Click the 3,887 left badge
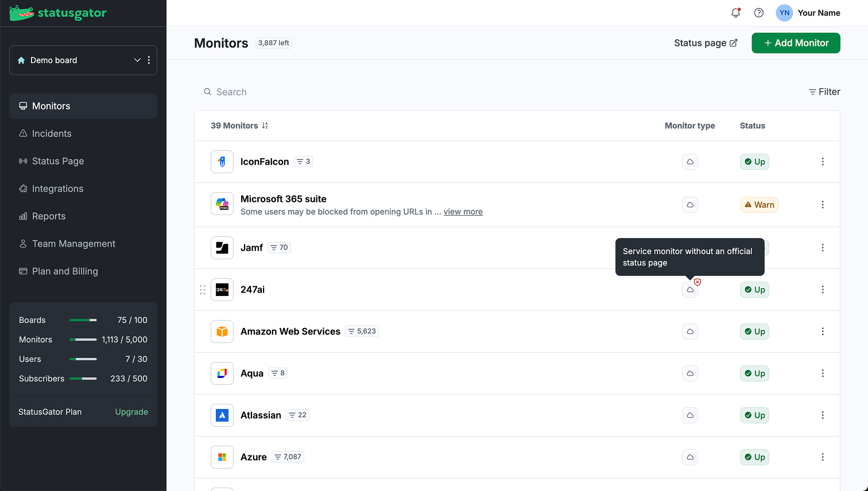Image resolution: width=868 pixels, height=491 pixels. tap(273, 43)
